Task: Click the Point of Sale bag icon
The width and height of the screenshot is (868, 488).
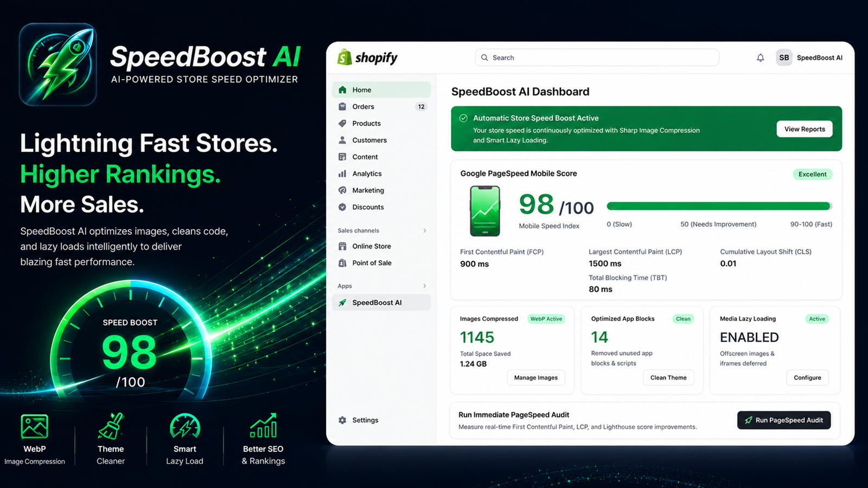Action: [x=342, y=263]
